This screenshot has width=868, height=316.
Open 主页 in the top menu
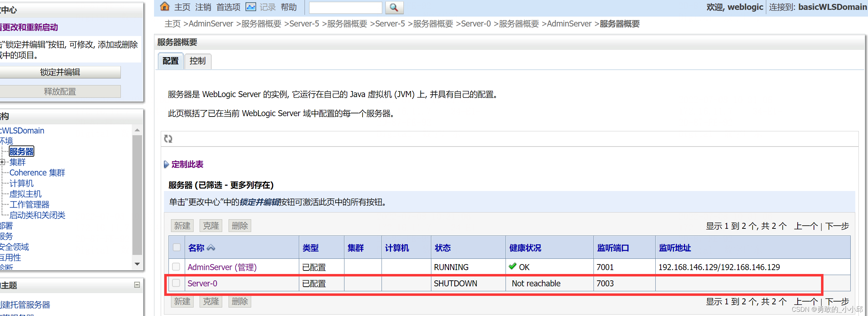(x=182, y=7)
